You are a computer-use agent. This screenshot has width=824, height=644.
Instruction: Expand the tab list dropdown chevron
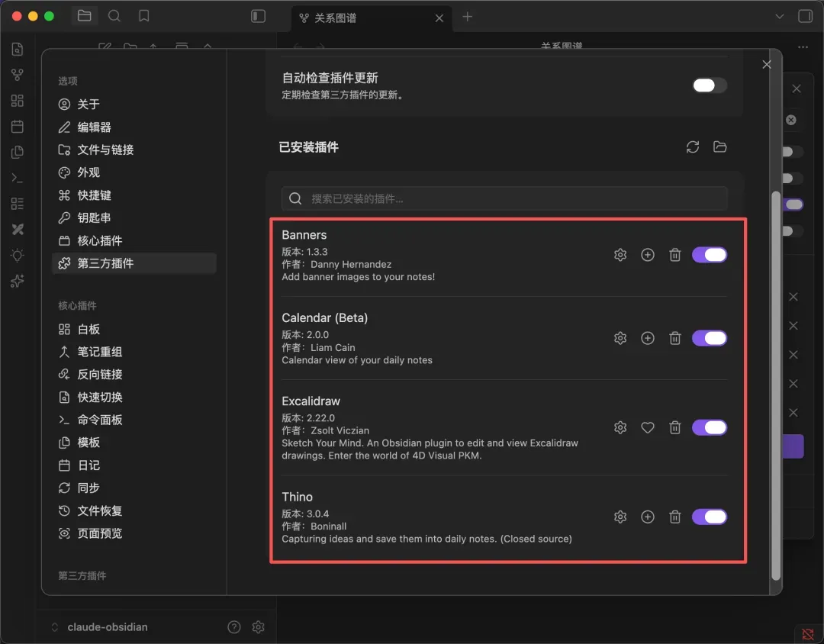click(x=779, y=17)
